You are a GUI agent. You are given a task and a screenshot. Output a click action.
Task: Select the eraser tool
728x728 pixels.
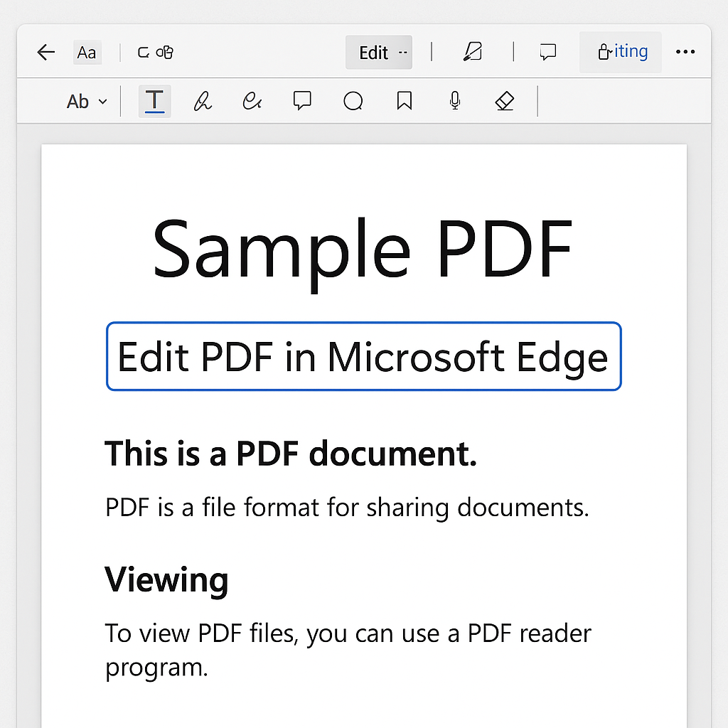click(505, 101)
